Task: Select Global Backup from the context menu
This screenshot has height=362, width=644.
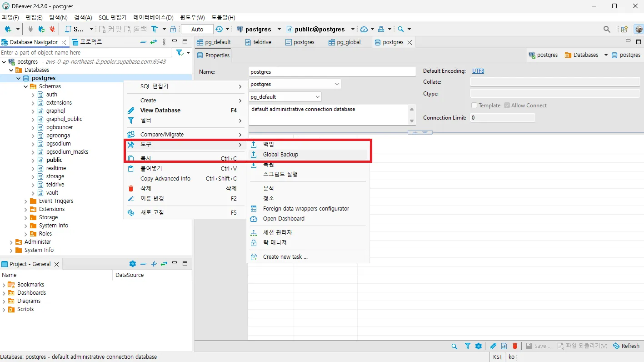Action: pyautogui.click(x=280, y=154)
